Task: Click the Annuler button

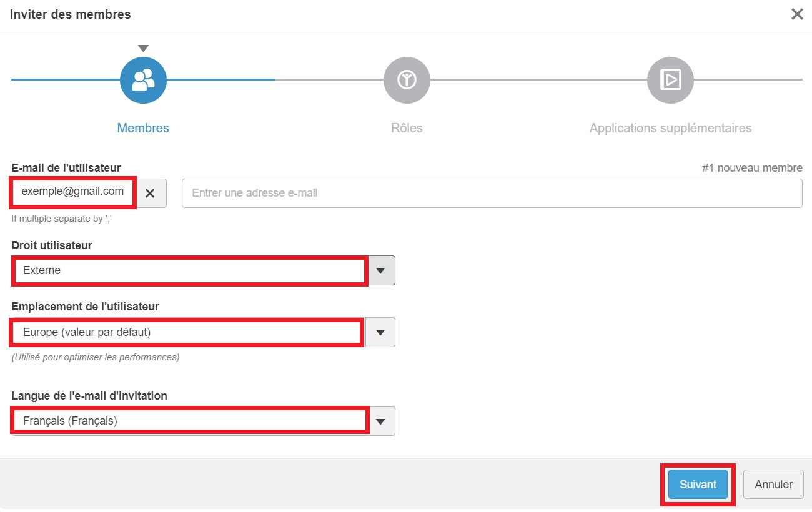Action: 773,485
